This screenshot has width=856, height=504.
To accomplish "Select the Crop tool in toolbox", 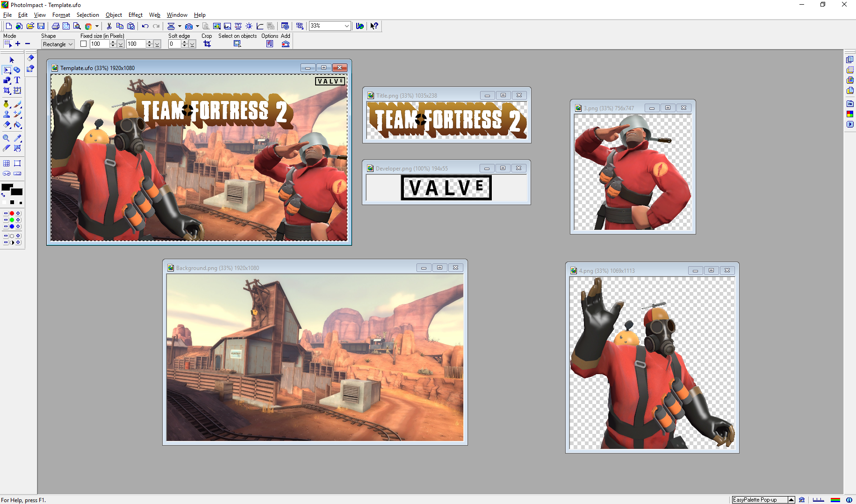I will (7, 91).
